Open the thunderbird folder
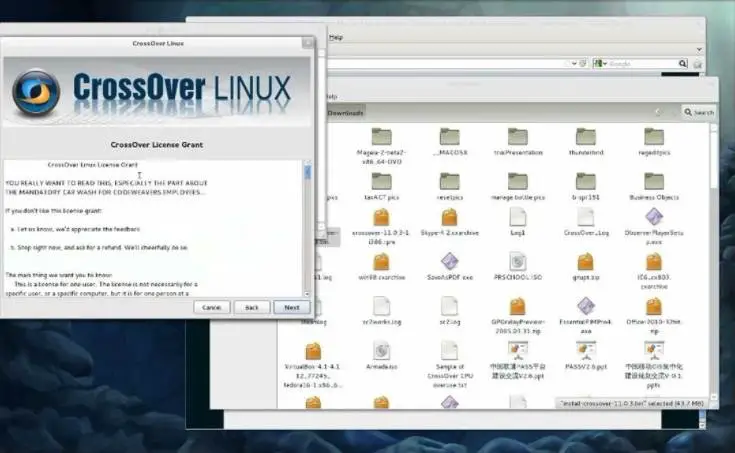The height and width of the screenshot is (453, 735). (x=586, y=142)
